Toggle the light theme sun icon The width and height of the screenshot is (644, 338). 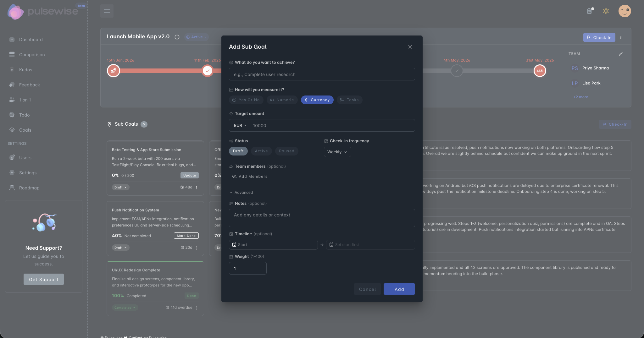(606, 11)
